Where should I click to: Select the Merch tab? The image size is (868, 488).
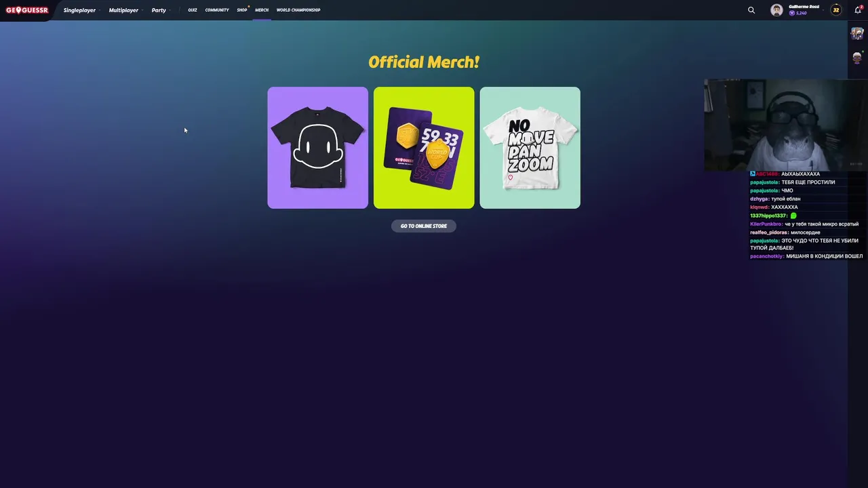pos(262,10)
